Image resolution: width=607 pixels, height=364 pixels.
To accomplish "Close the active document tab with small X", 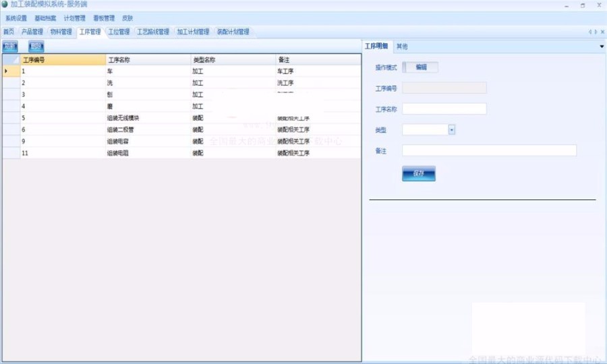I will 601,32.
